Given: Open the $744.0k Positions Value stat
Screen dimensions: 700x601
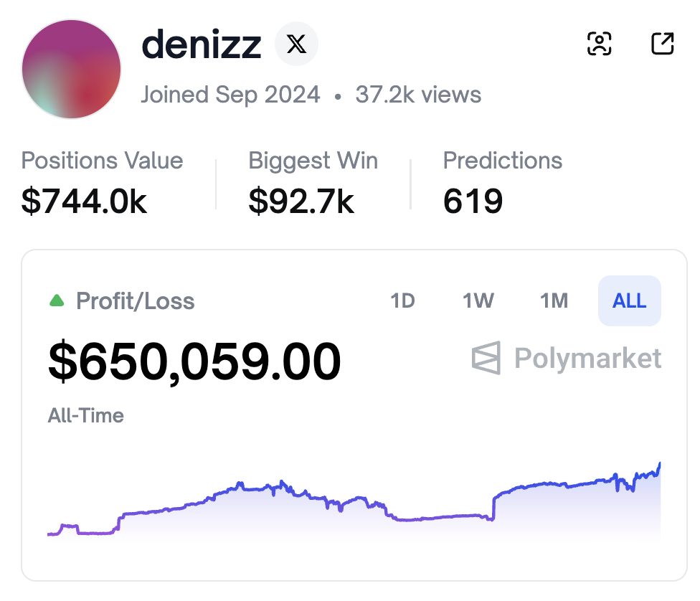Looking at the screenshot, I should click(84, 202).
